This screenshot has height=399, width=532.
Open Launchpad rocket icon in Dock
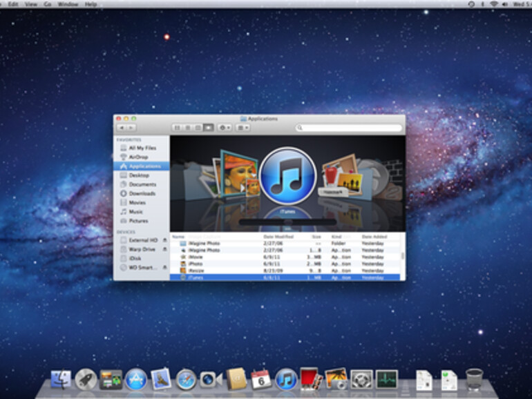[x=86, y=380]
